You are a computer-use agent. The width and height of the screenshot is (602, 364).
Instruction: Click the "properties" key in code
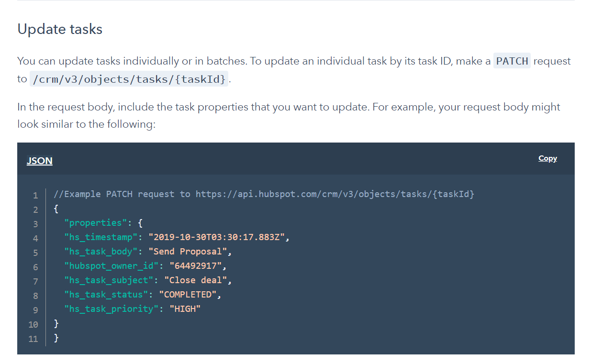(93, 223)
